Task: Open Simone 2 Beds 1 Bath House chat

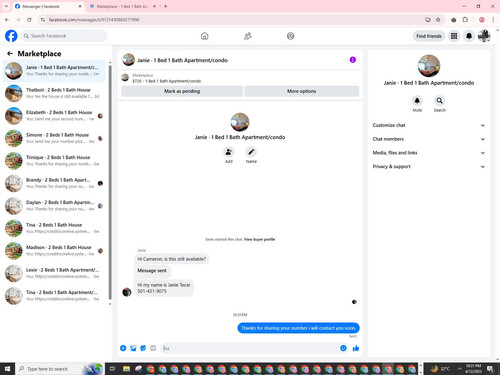Action: pos(54,138)
